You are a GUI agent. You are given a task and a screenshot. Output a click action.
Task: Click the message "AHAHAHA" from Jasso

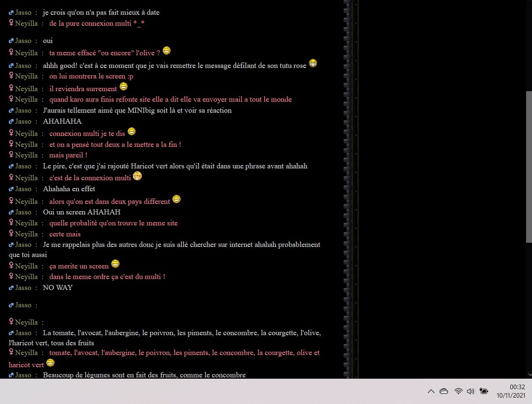pos(62,122)
